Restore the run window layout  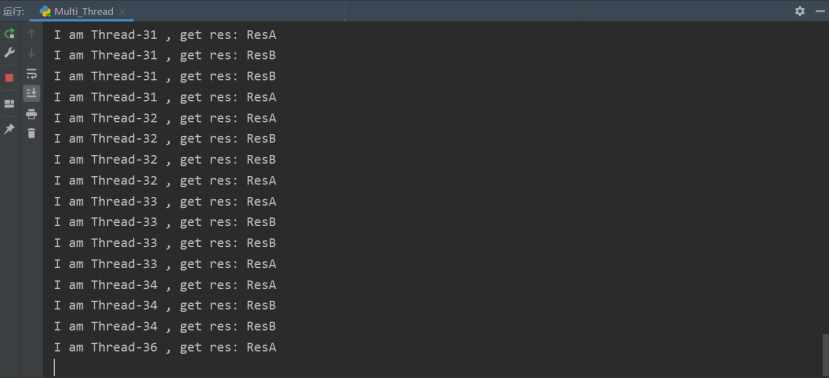[10, 104]
